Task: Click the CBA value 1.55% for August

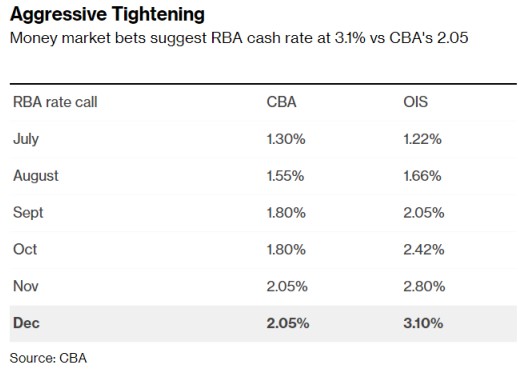Action: click(x=285, y=176)
